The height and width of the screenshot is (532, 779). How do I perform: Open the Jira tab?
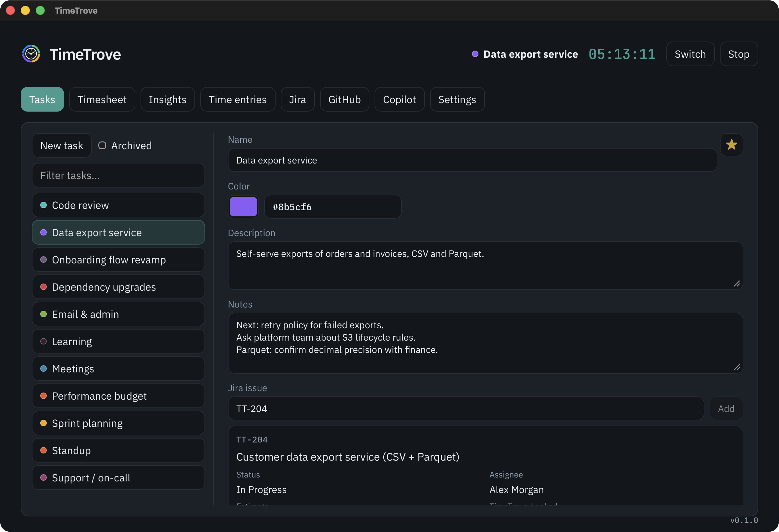pyautogui.click(x=298, y=100)
